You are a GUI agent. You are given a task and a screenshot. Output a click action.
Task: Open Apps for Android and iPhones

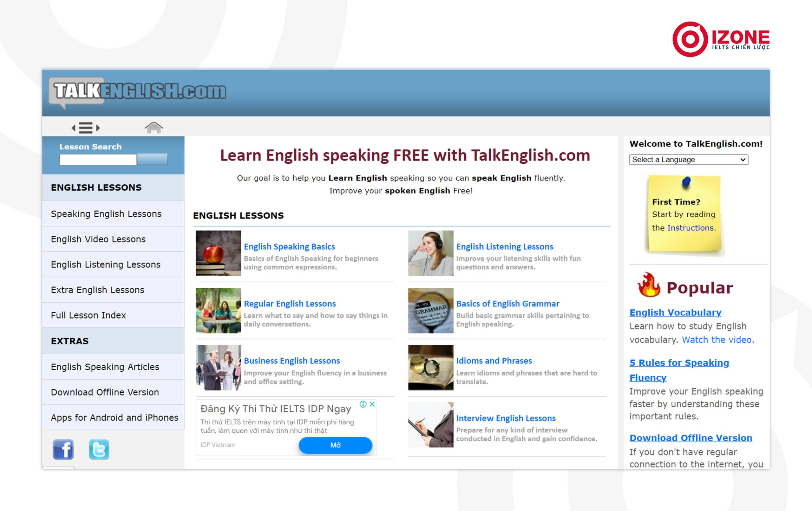pos(113,417)
